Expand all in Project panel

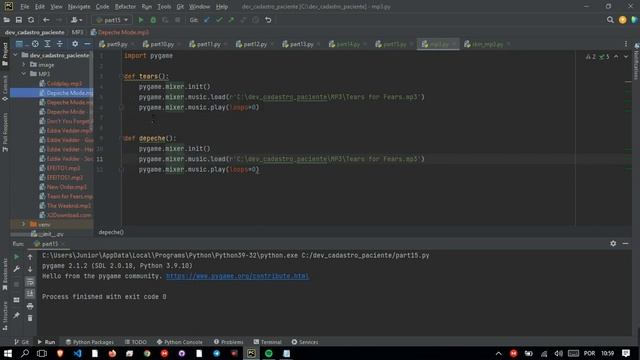pyautogui.click(x=47, y=44)
